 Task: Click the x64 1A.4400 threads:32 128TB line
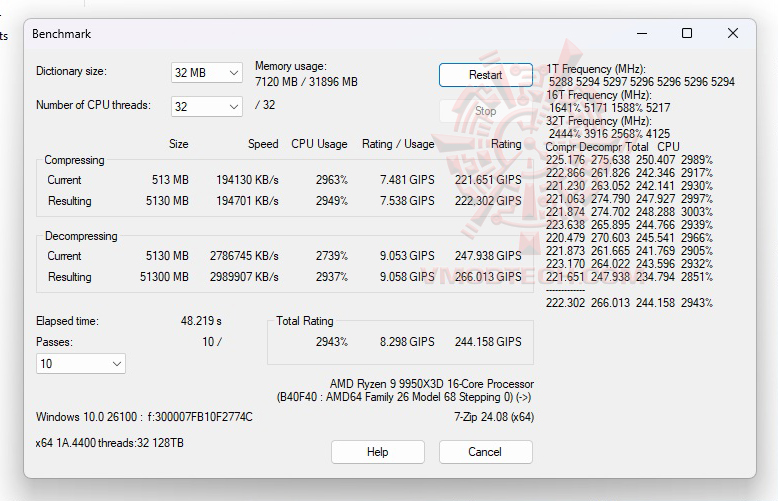110,443
